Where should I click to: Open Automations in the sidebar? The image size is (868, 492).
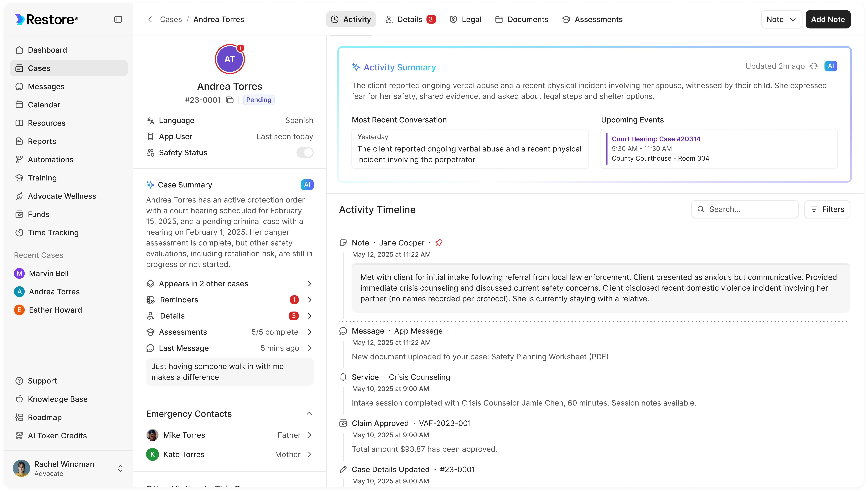coord(50,160)
